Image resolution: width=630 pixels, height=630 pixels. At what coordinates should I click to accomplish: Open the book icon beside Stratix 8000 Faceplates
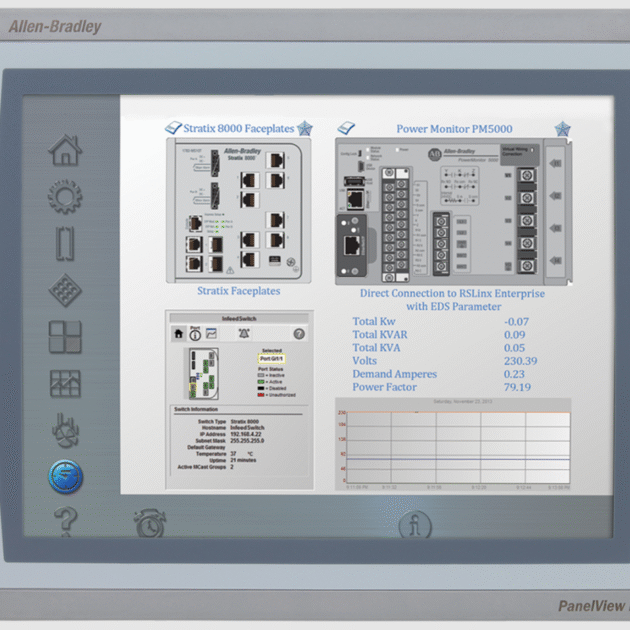click(x=172, y=128)
